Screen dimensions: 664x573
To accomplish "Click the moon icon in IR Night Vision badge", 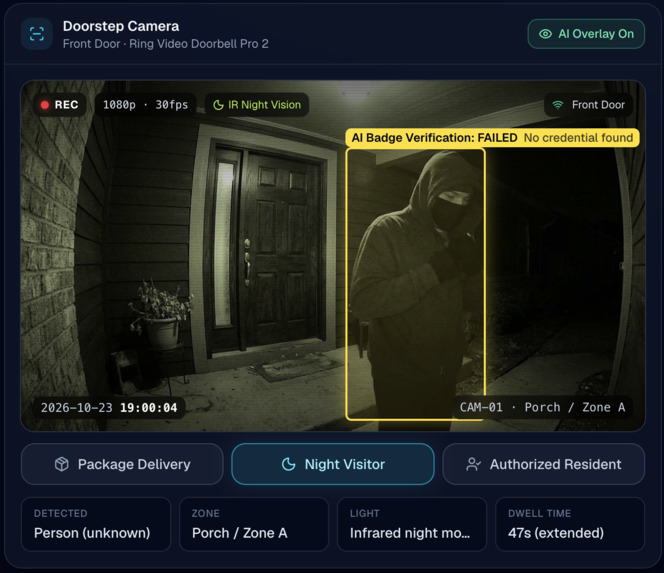I will tap(218, 105).
